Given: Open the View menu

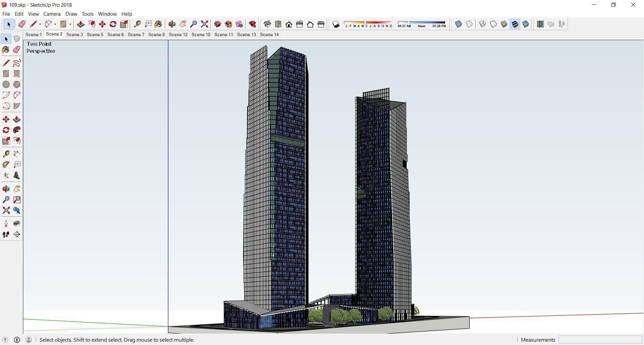Looking at the screenshot, I should pyautogui.click(x=33, y=14).
